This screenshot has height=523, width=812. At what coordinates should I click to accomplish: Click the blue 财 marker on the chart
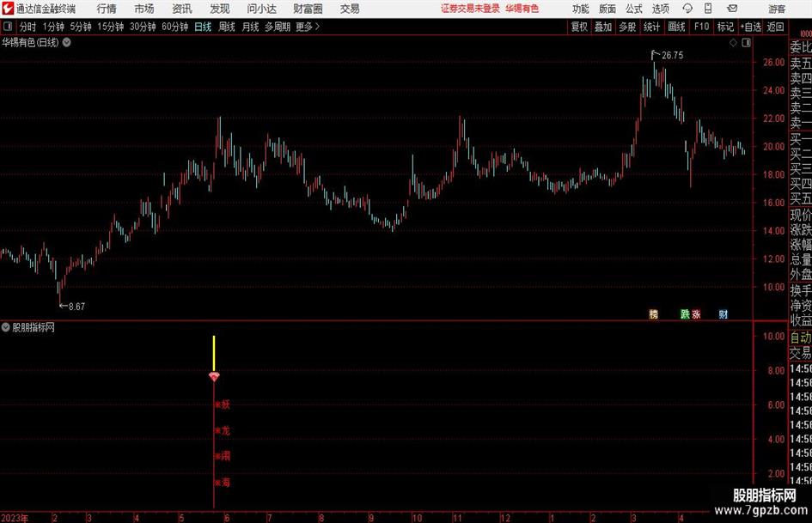click(723, 313)
